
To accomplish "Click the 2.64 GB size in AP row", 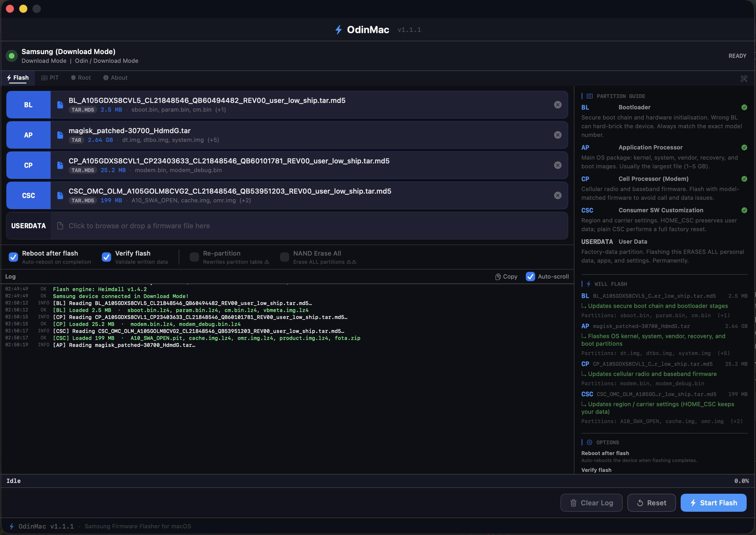I will 100,140.
